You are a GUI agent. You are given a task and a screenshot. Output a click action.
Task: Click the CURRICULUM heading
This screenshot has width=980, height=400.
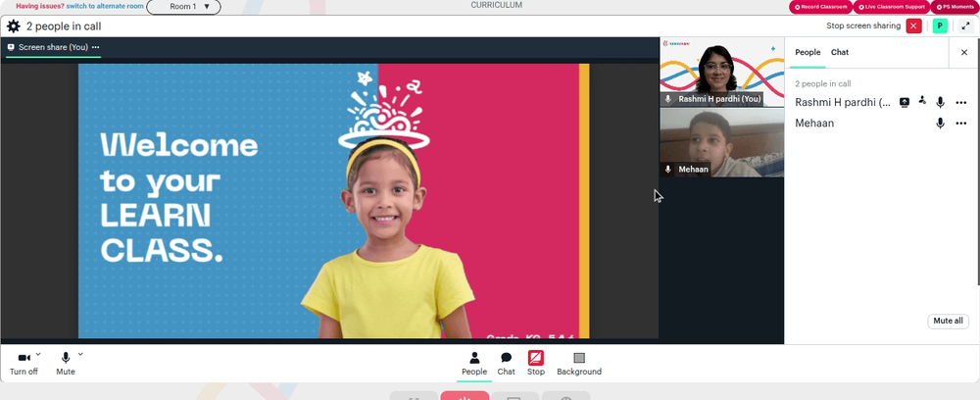496,5
